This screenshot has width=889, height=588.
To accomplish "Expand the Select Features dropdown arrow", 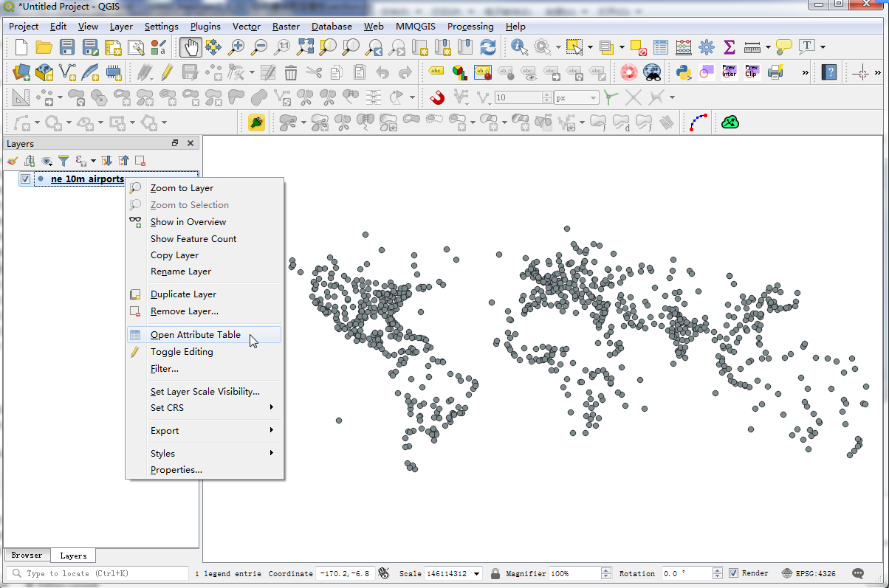I will (x=590, y=47).
